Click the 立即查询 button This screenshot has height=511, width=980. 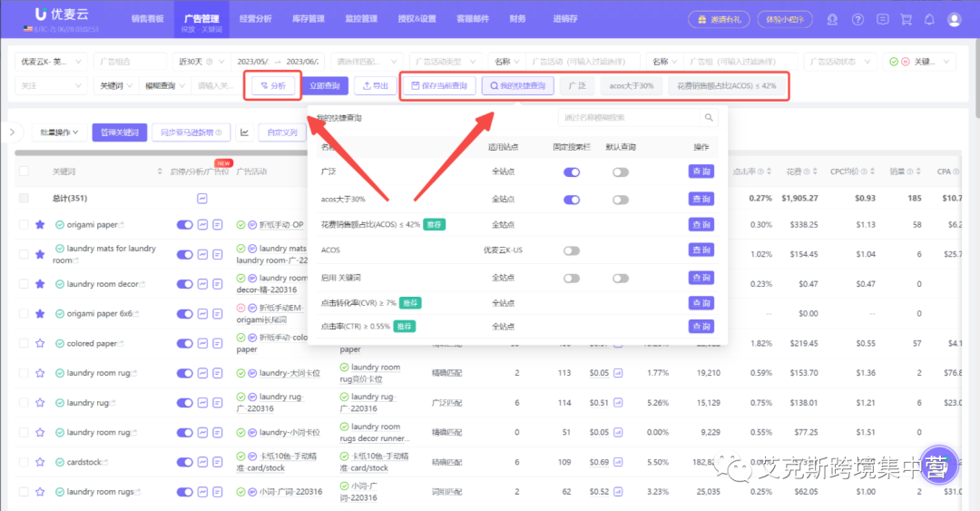click(325, 85)
